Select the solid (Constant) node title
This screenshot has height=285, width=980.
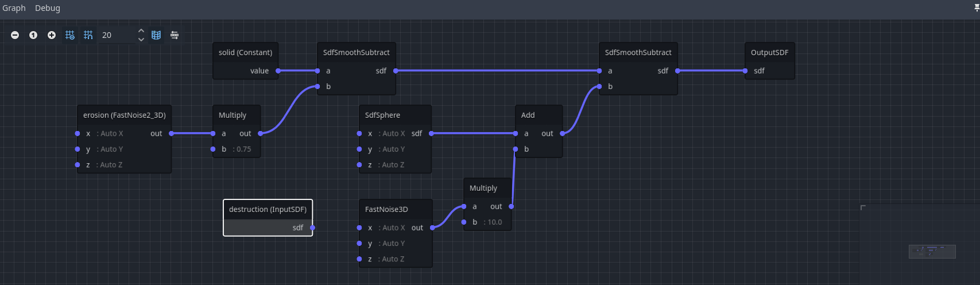246,52
